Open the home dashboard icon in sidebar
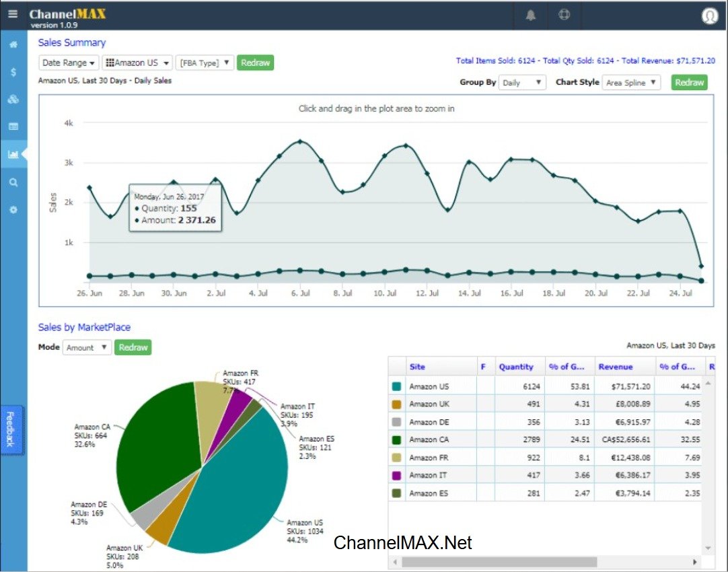 13,43
